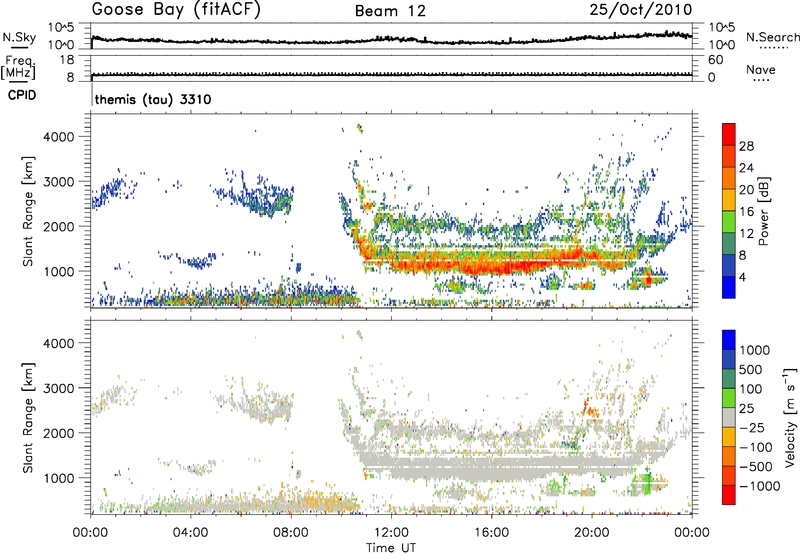Click the 'Goose Bay (fitACF)' title text
Viewport: 800px width, 554px height.
pos(176,10)
